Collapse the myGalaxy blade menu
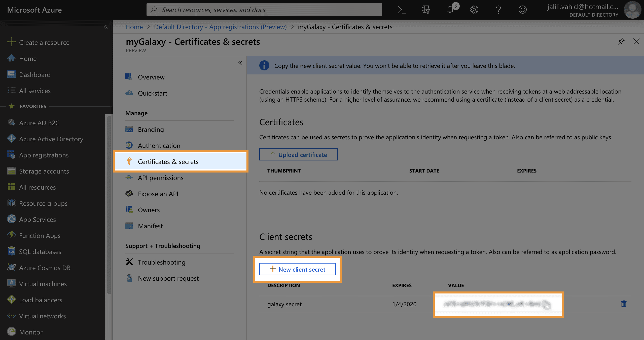Viewport: 644px width, 340px height. pyautogui.click(x=240, y=63)
